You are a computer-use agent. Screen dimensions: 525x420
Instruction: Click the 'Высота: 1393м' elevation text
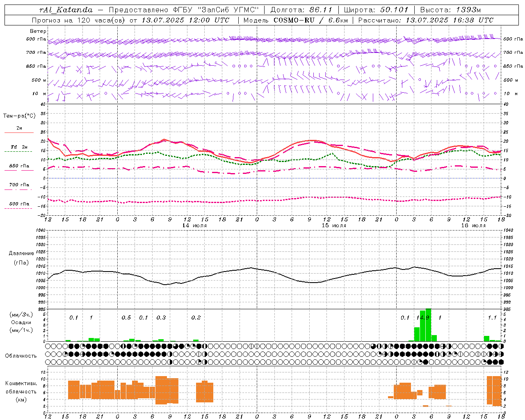click(x=450, y=10)
